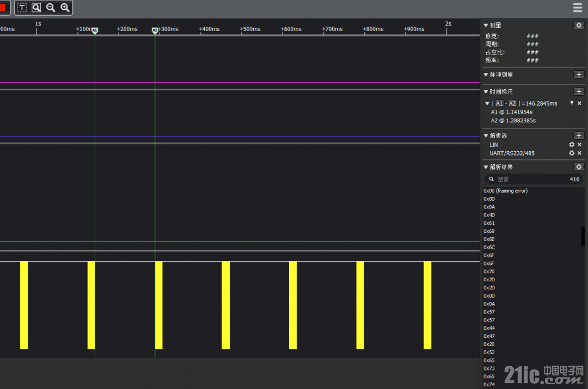Stop capture with the red square button
The width and height of the screenshot is (588, 389).
(3, 8)
